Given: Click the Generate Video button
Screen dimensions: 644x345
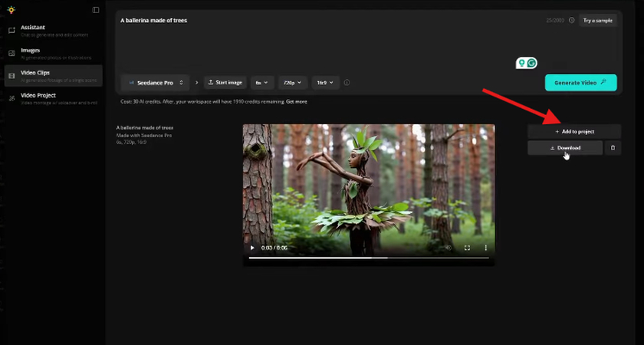Looking at the screenshot, I should click(581, 83).
